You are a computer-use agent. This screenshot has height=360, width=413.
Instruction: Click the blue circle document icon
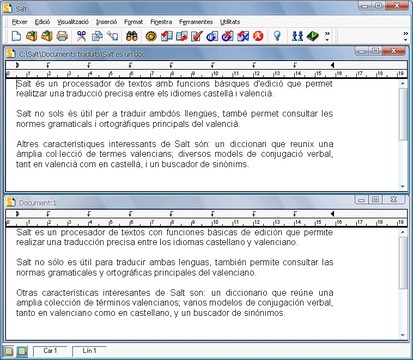point(212,36)
